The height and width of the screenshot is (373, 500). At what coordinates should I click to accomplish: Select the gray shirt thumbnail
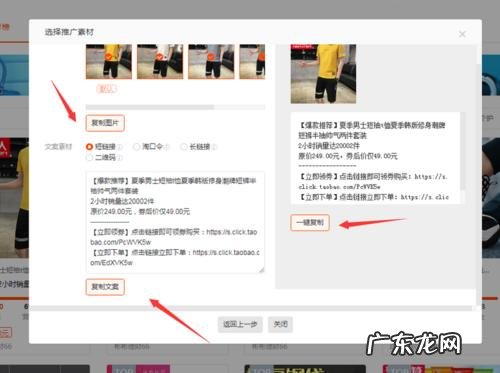(211, 61)
